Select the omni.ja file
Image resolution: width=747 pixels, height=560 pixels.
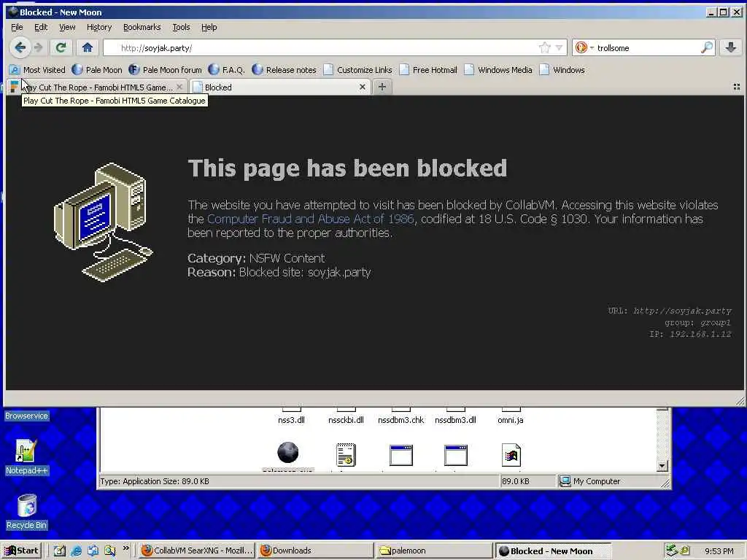tap(510, 420)
